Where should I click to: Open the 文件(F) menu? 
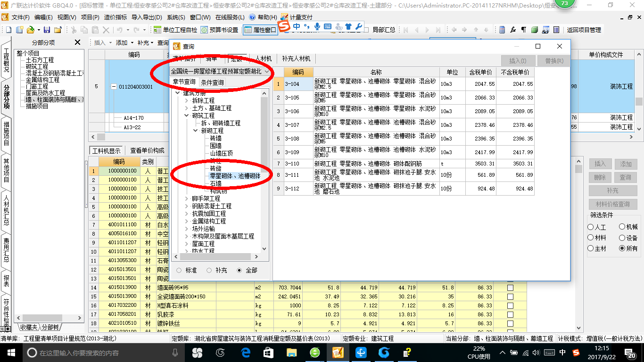pos(21,17)
